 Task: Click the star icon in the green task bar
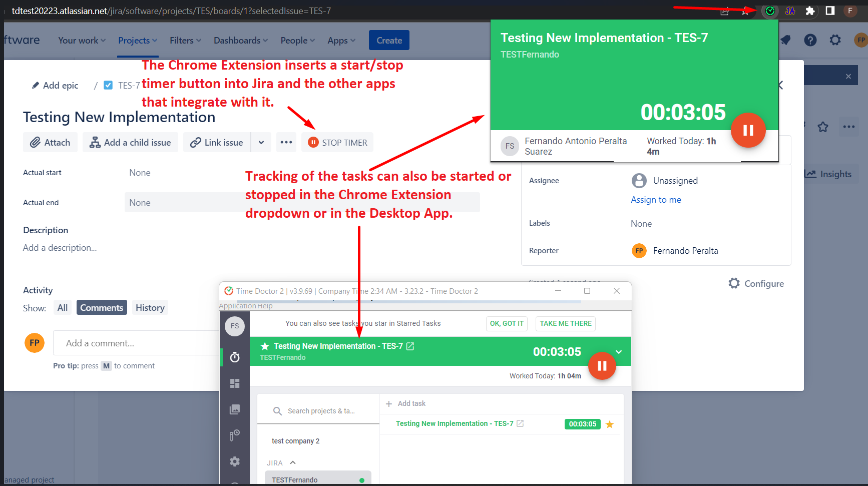(x=265, y=346)
